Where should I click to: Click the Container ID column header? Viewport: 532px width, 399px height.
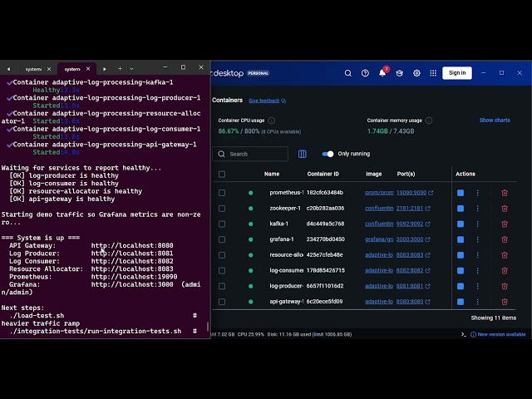[x=323, y=174]
